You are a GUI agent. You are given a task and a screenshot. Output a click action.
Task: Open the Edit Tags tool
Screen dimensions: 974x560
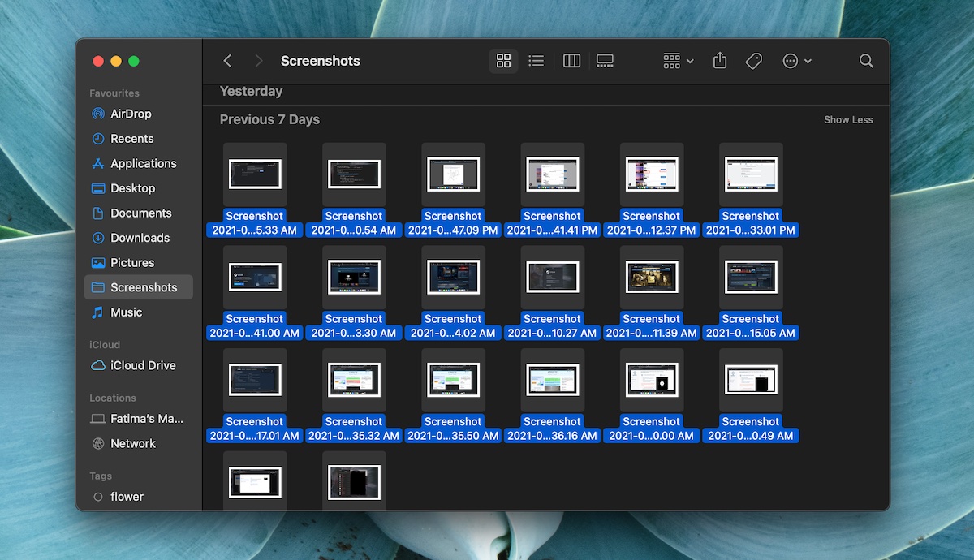pyautogui.click(x=753, y=60)
